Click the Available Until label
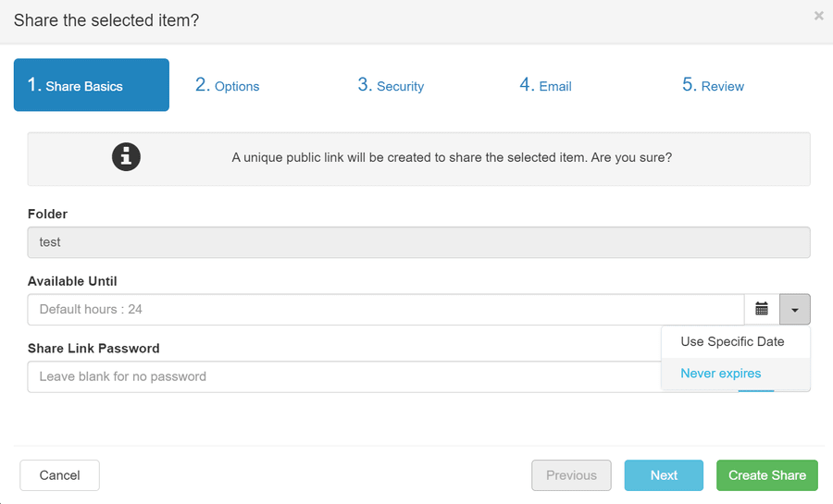 tap(72, 281)
